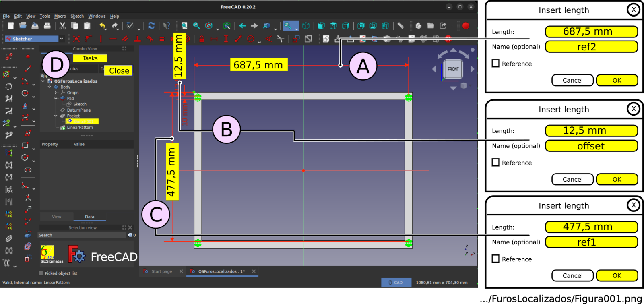Enable Reference checkbox in offset dialog
Screen dimensions: 644x304
[495, 163]
